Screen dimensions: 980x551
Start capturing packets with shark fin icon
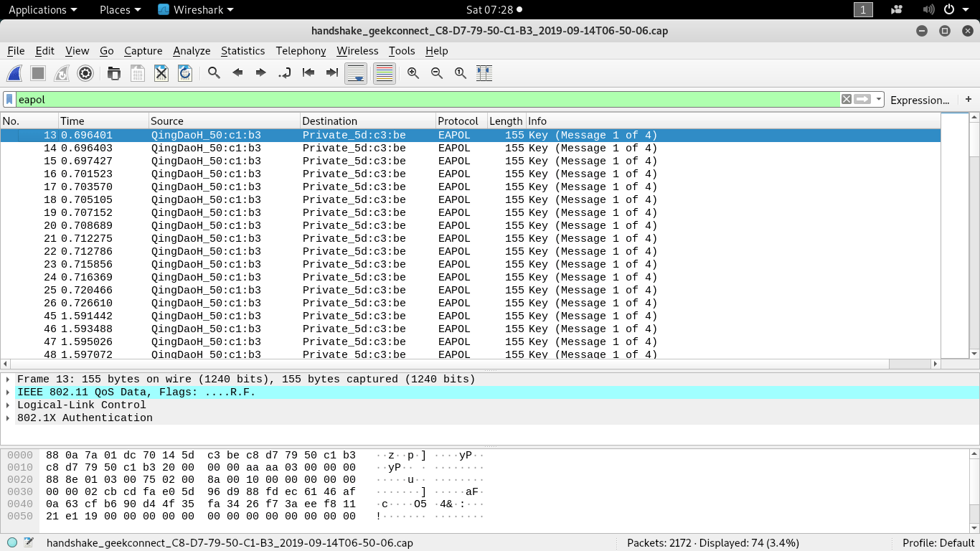(14, 73)
